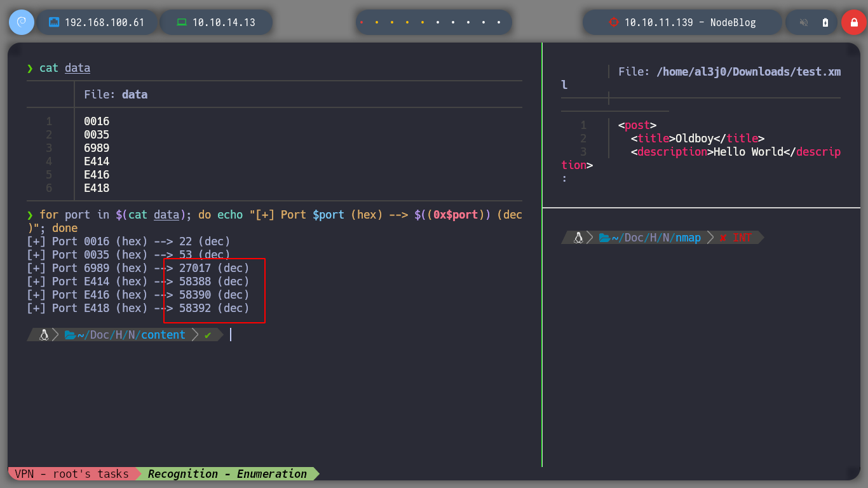Open the Debian swirl launcher menu
Viewport: 868px width, 488px height.
21,22
